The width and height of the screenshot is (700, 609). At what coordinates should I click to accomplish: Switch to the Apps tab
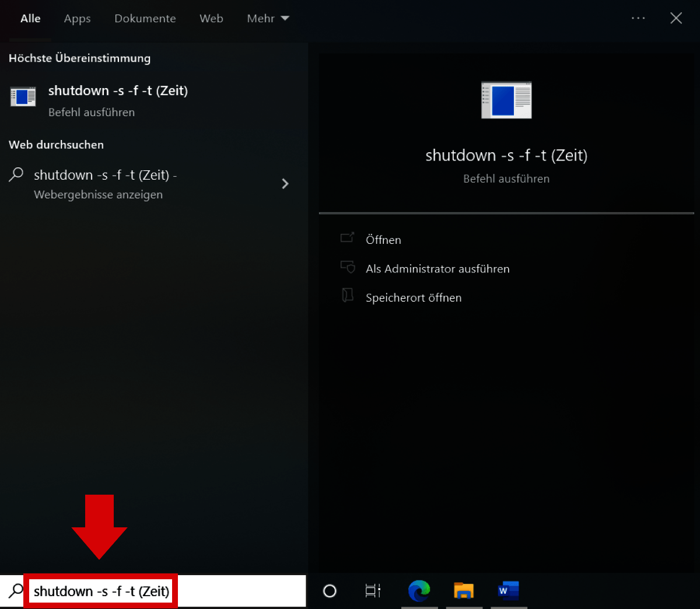click(77, 18)
